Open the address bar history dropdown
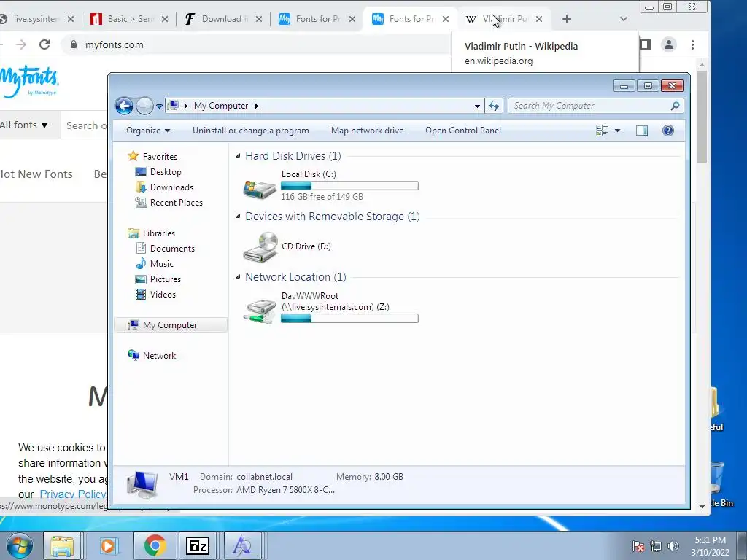This screenshot has height=560, width=747. click(x=477, y=106)
